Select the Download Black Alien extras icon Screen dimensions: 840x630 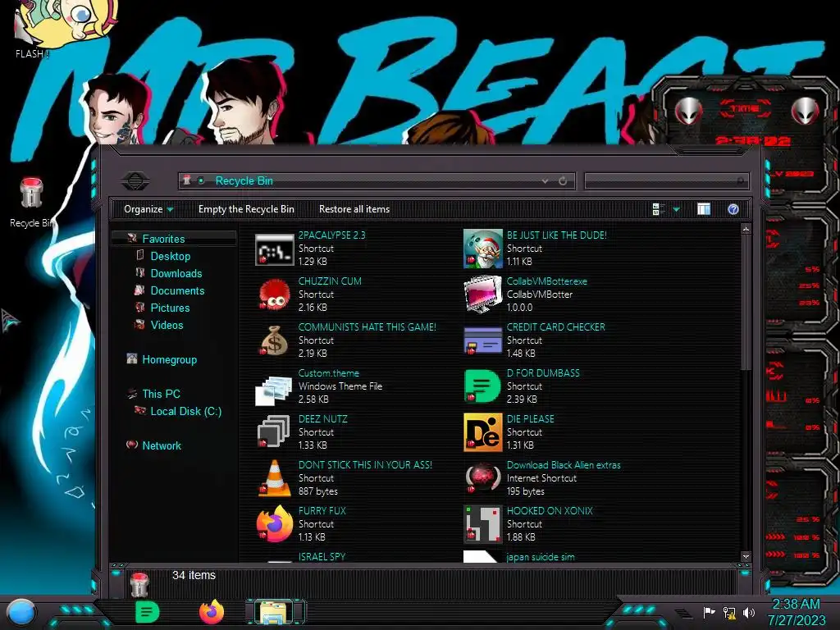click(x=482, y=477)
